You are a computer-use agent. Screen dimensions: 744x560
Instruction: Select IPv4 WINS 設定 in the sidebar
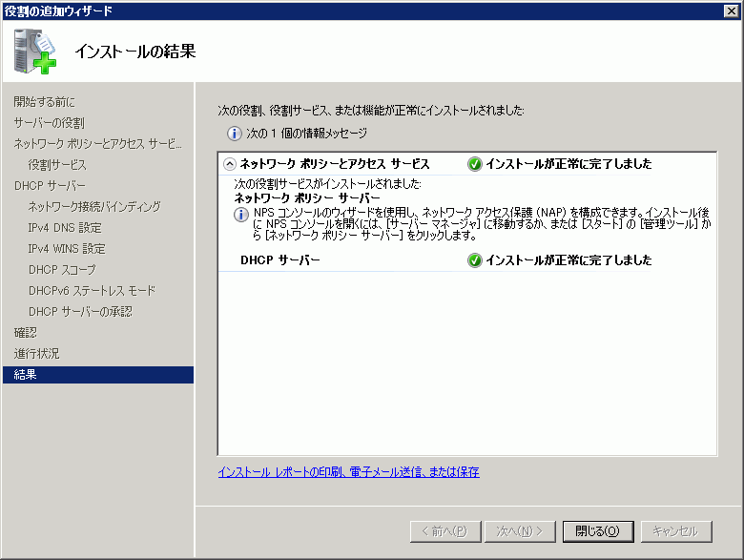(67, 249)
